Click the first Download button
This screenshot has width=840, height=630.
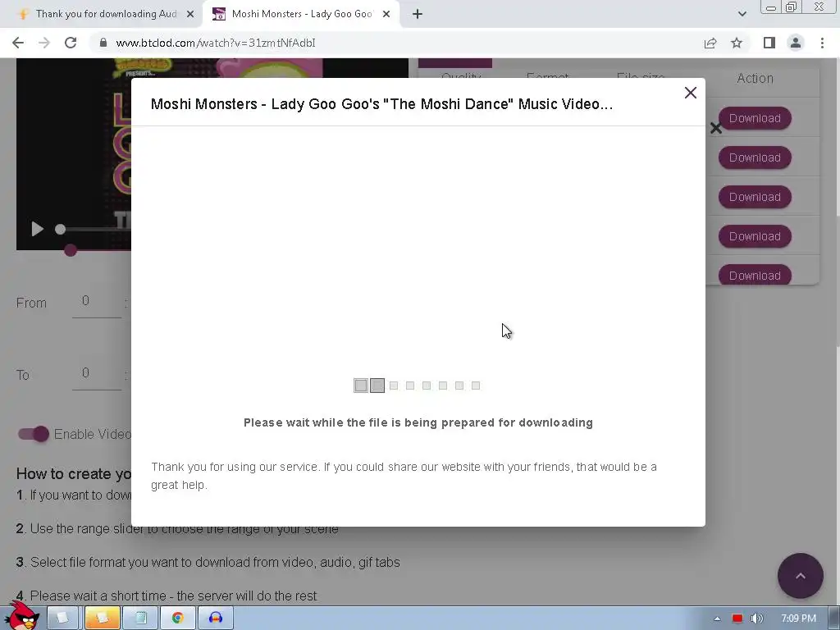point(755,118)
